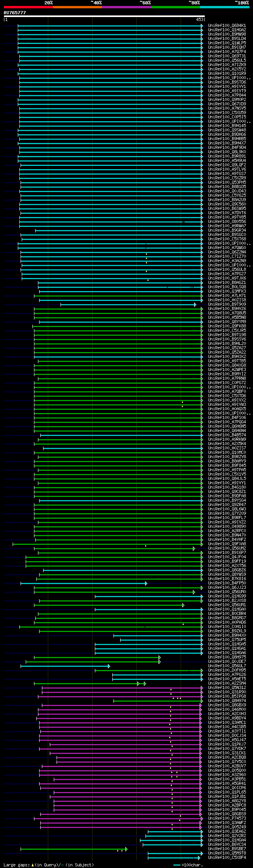Screen dimensions: 253x868
Task: Open hit UniRef100_Q1HGA2
Action: point(227,30)
